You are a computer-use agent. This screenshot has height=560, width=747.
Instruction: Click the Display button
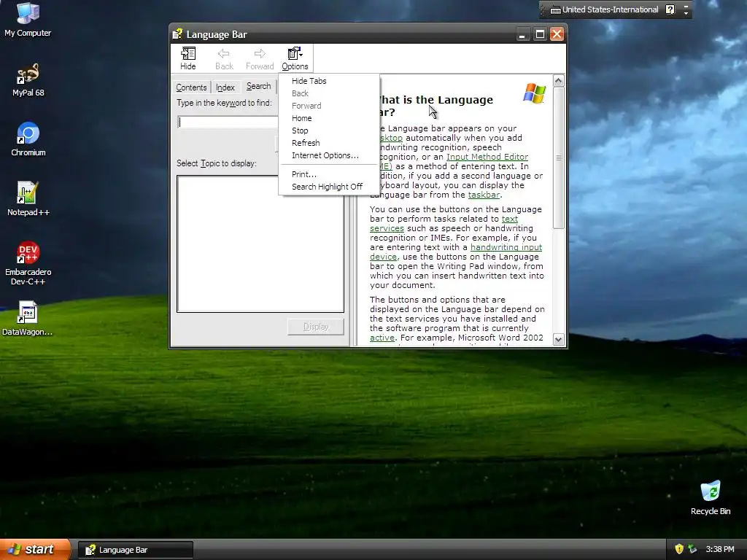[x=316, y=327]
